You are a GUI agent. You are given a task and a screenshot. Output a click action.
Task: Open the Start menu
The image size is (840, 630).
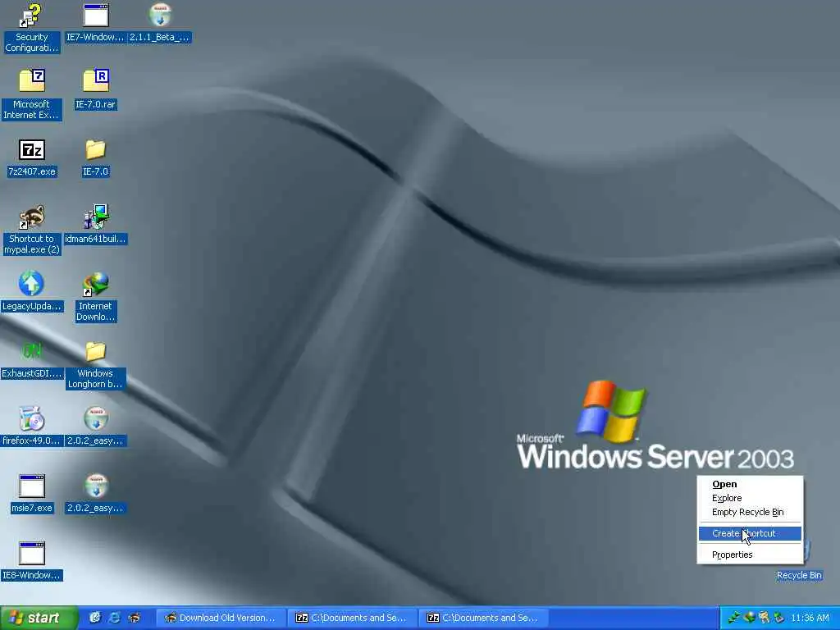click(39, 618)
